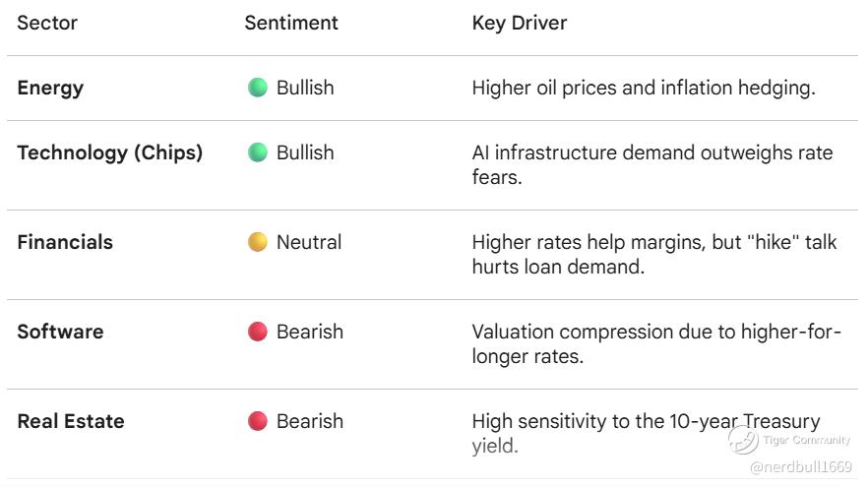This screenshot has height=487, width=868.
Task: Click the yellow Neutral dot for Financials
Action: [x=258, y=242]
